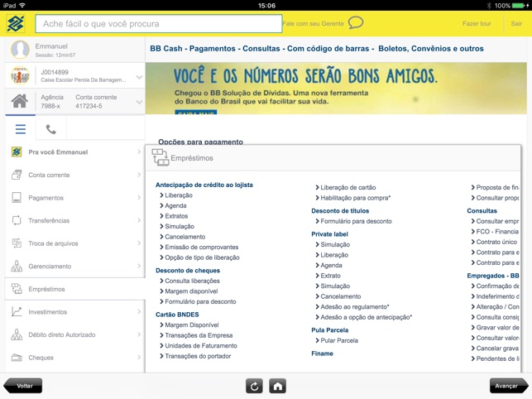532x399 pixels.
Task: Click the Pra você Emmanuel BB icon
Action: pyautogui.click(x=17, y=151)
